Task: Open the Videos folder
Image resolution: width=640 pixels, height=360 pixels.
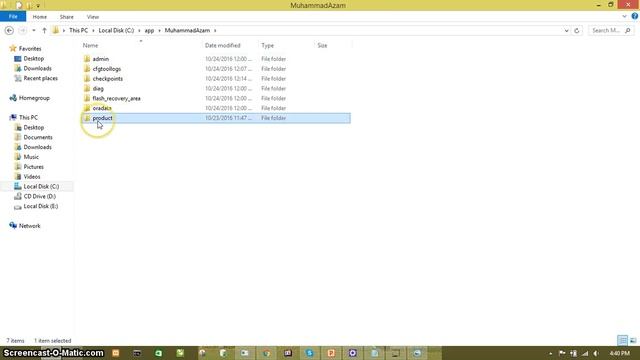Action: [x=32, y=177]
